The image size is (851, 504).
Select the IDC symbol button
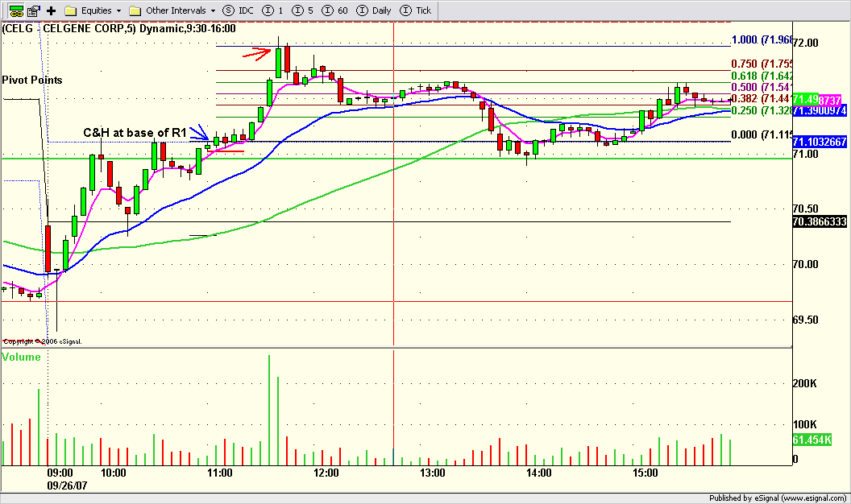pyautogui.click(x=239, y=10)
